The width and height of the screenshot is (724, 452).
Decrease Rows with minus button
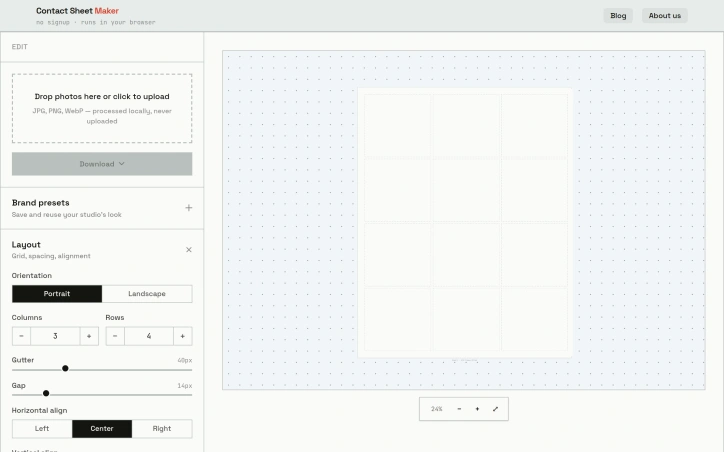(x=115, y=336)
